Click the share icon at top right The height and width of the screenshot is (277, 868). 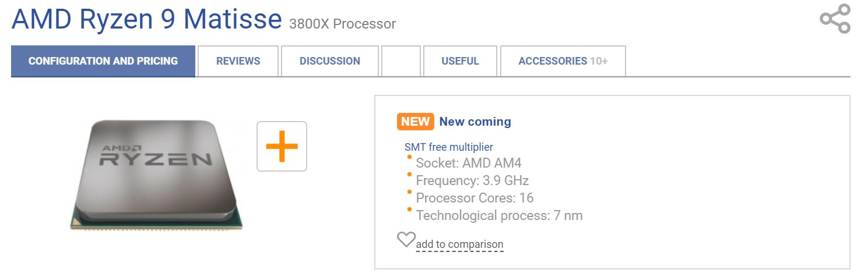click(835, 19)
